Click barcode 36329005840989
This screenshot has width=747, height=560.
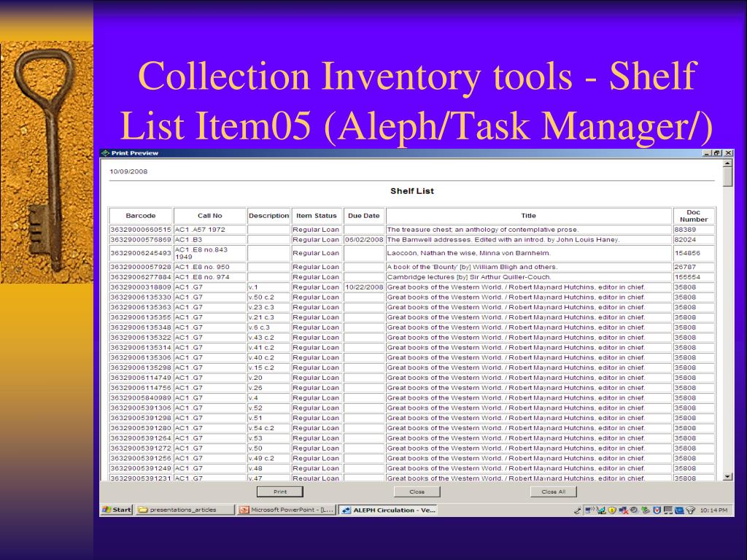pos(141,397)
